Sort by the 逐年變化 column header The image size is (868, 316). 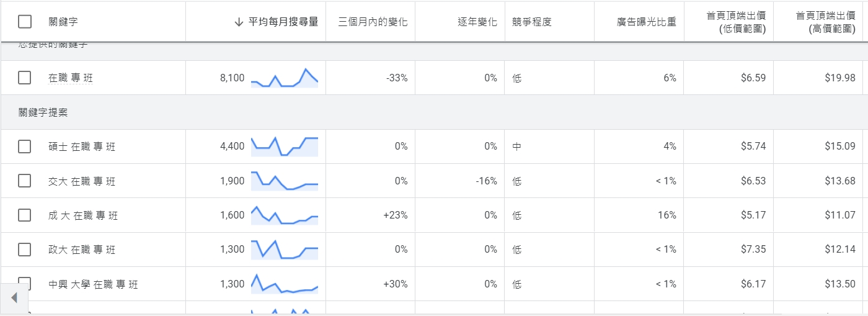pos(477,22)
